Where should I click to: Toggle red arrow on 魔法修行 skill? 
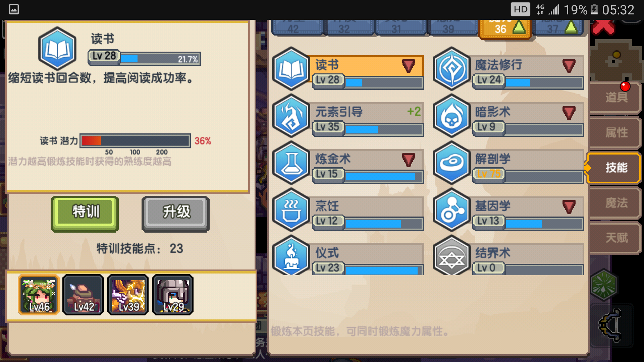(569, 66)
